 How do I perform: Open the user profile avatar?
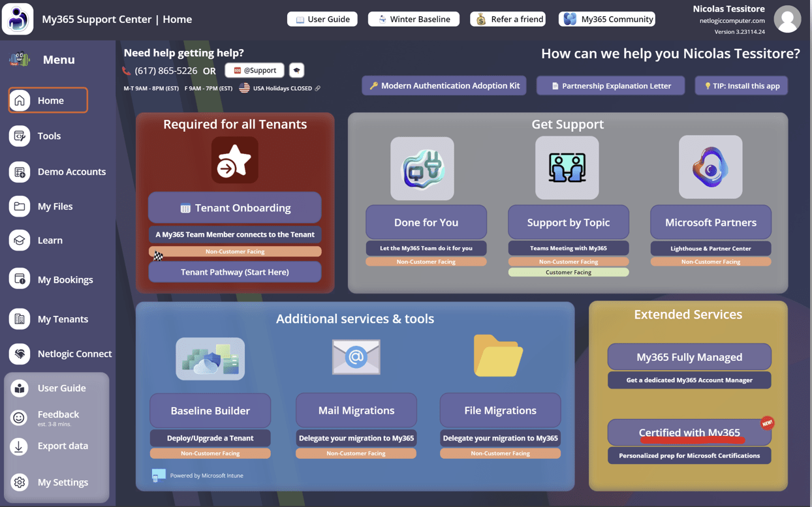pos(787,20)
